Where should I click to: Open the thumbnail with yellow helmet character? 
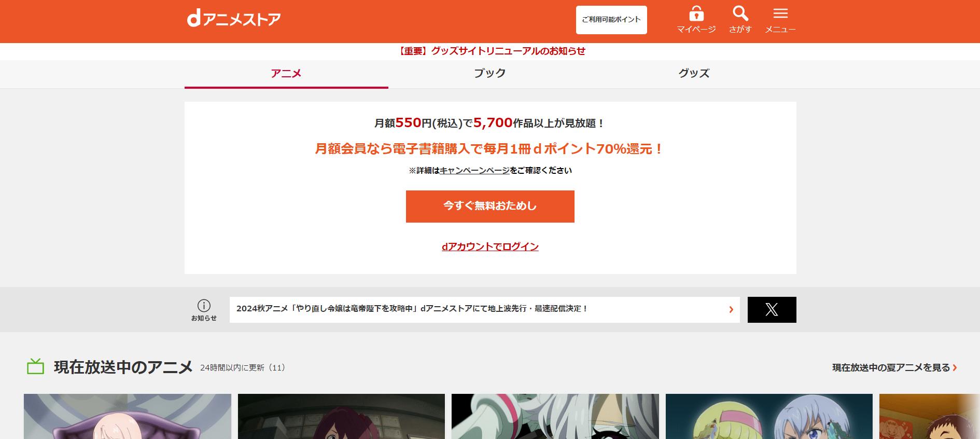pos(769,416)
